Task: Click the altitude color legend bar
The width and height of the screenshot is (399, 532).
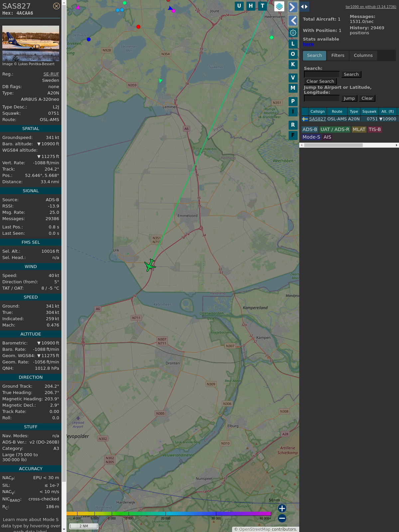Action: [x=169, y=514]
